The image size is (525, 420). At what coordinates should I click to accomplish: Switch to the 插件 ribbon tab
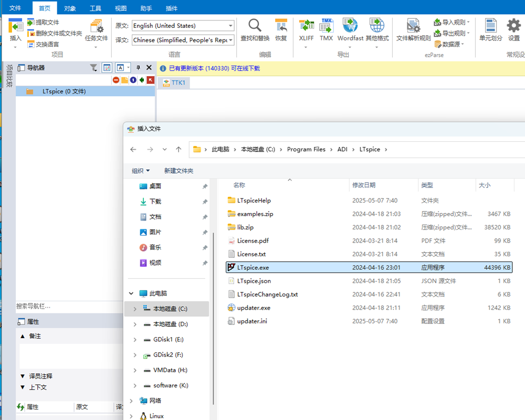coord(172,8)
